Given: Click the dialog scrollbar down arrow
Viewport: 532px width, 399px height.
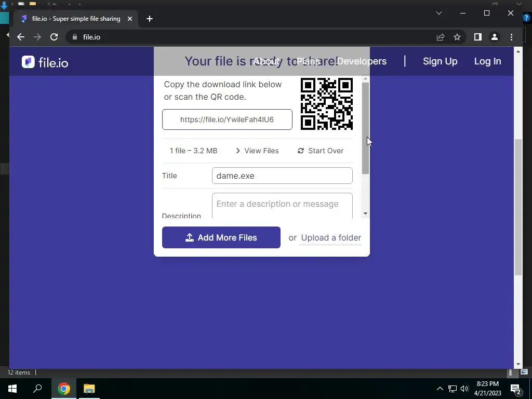Looking at the screenshot, I should pyautogui.click(x=365, y=214).
